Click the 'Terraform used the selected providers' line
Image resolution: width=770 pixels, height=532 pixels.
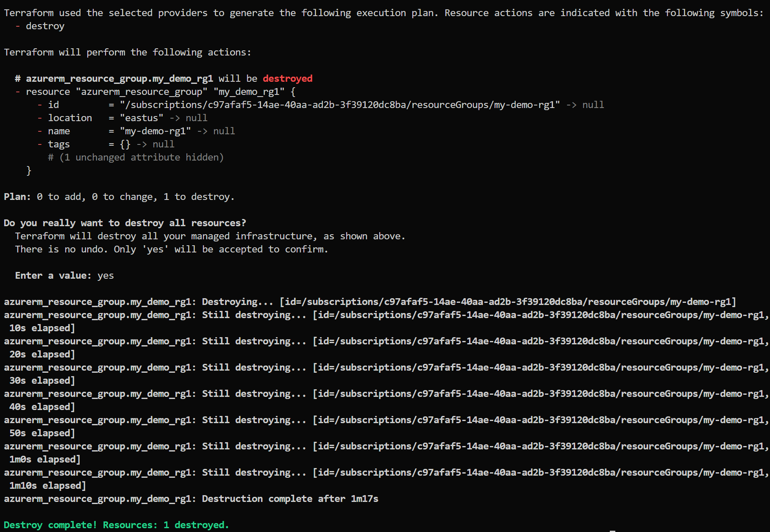(384, 13)
